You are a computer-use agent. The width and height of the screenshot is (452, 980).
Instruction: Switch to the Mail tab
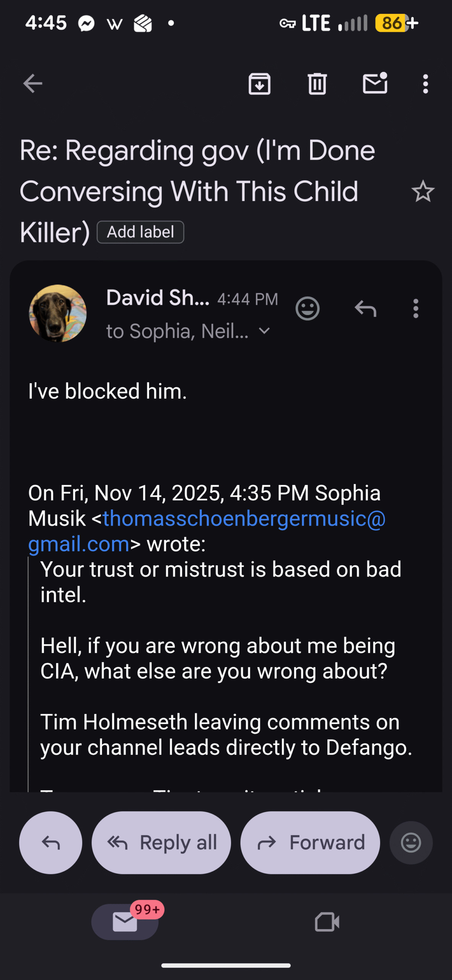pos(125,922)
